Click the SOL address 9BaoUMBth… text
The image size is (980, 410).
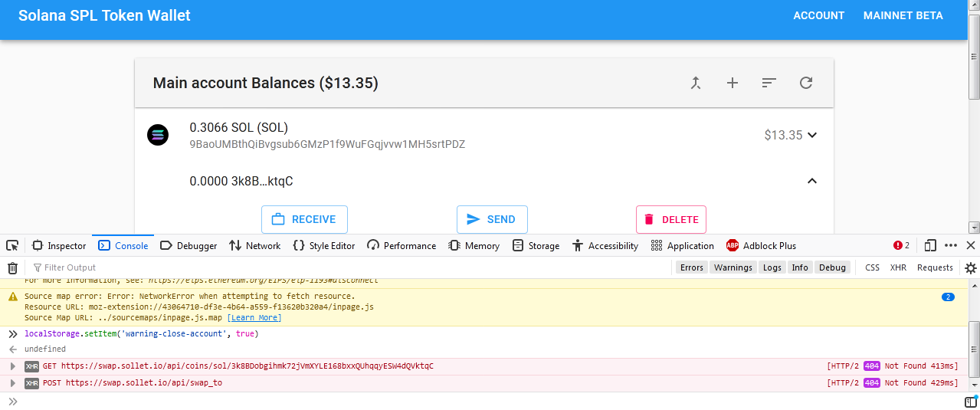click(327, 144)
